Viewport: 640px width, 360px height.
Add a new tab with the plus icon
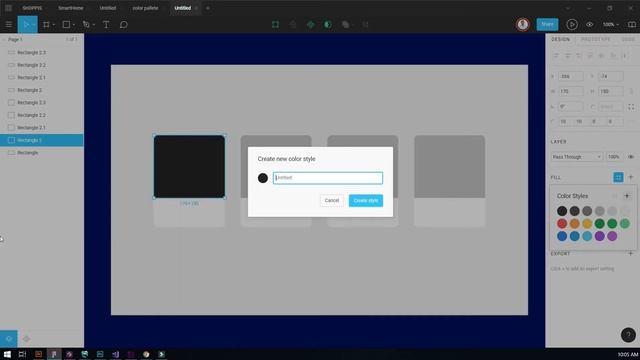tap(207, 8)
